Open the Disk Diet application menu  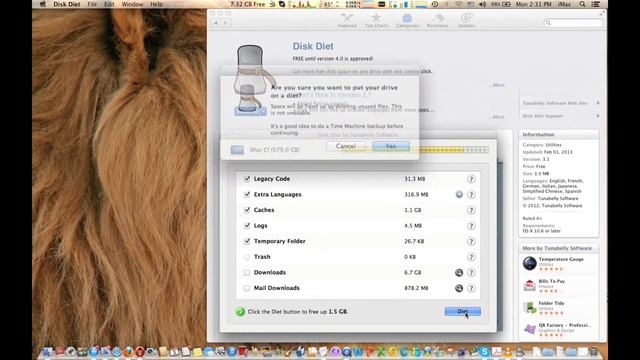coord(67,4)
